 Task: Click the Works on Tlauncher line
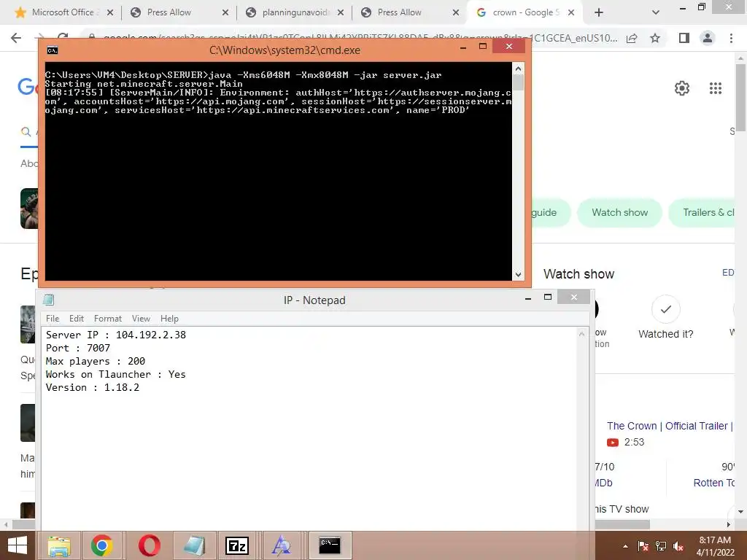116,374
